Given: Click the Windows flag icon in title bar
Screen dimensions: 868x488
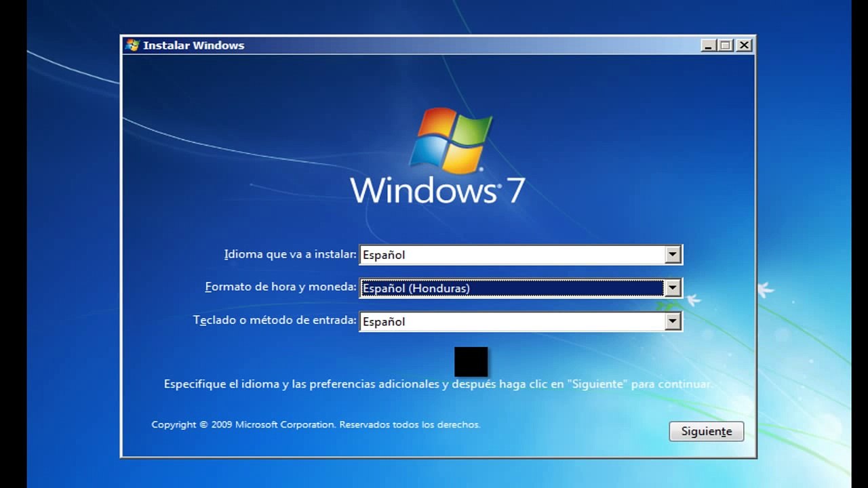Looking at the screenshot, I should 132,45.
